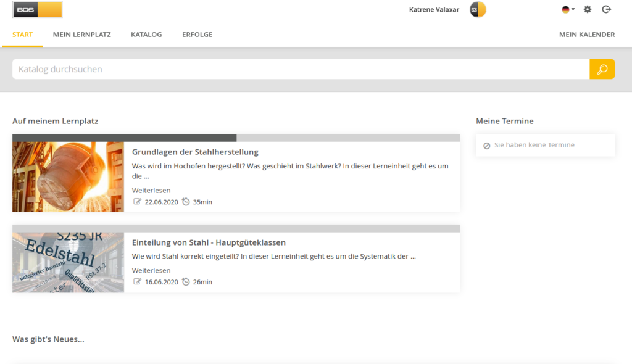
Task: Click Weiterlesen under Einteilung von Stahl
Action: [x=151, y=270]
